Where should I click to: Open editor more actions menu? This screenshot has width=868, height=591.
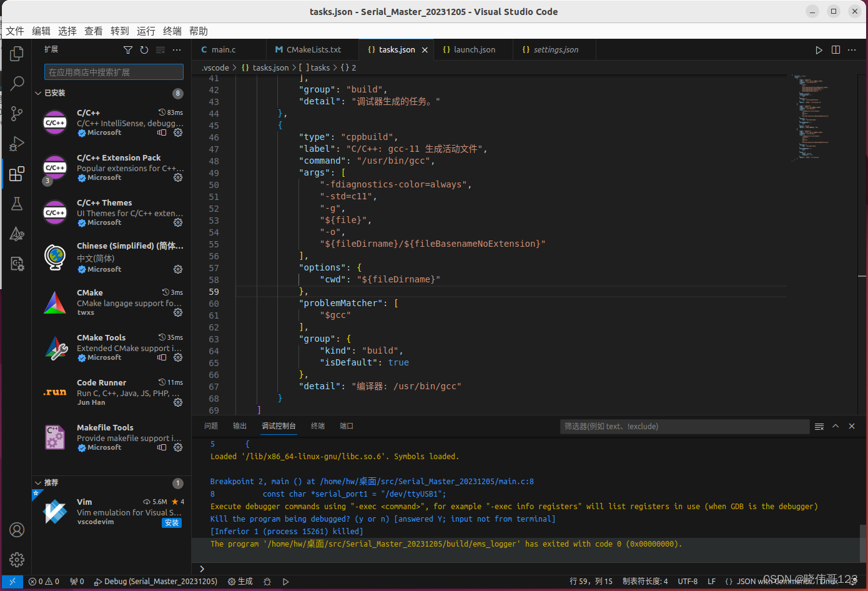[x=852, y=50]
